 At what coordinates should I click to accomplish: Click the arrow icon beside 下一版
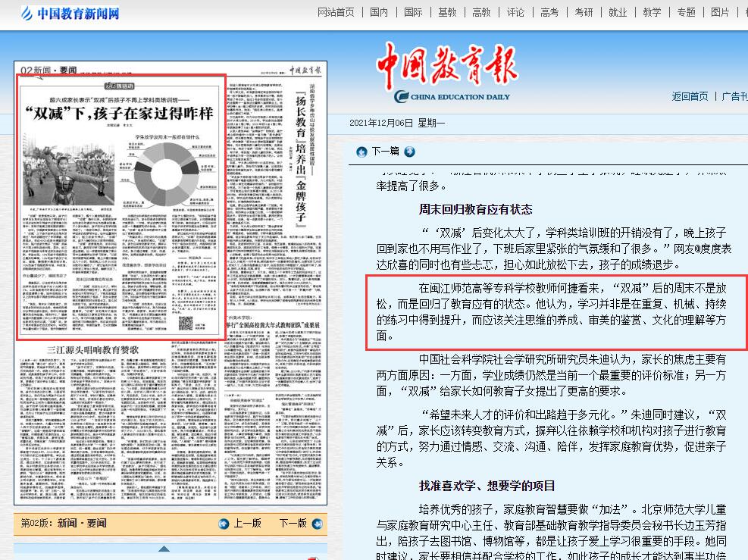317,524
